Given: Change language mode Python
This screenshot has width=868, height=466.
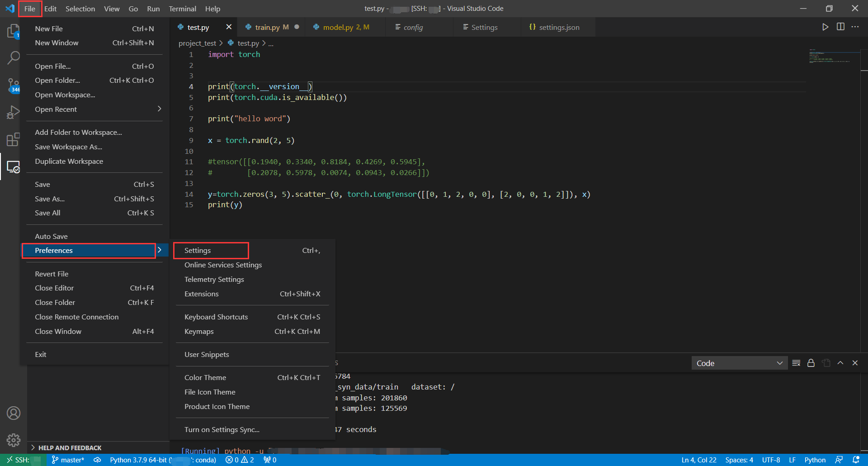Looking at the screenshot, I should pos(815,460).
